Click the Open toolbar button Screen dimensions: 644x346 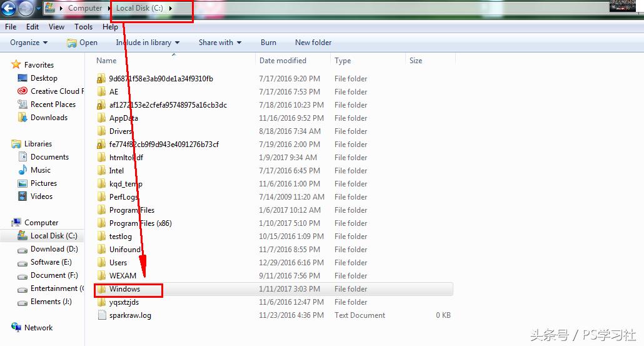point(82,43)
